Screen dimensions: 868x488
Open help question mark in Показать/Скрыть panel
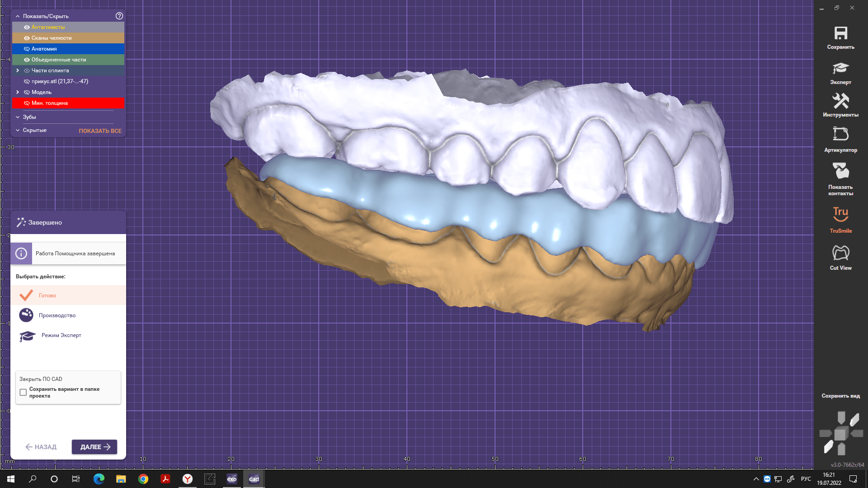pyautogui.click(x=119, y=16)
